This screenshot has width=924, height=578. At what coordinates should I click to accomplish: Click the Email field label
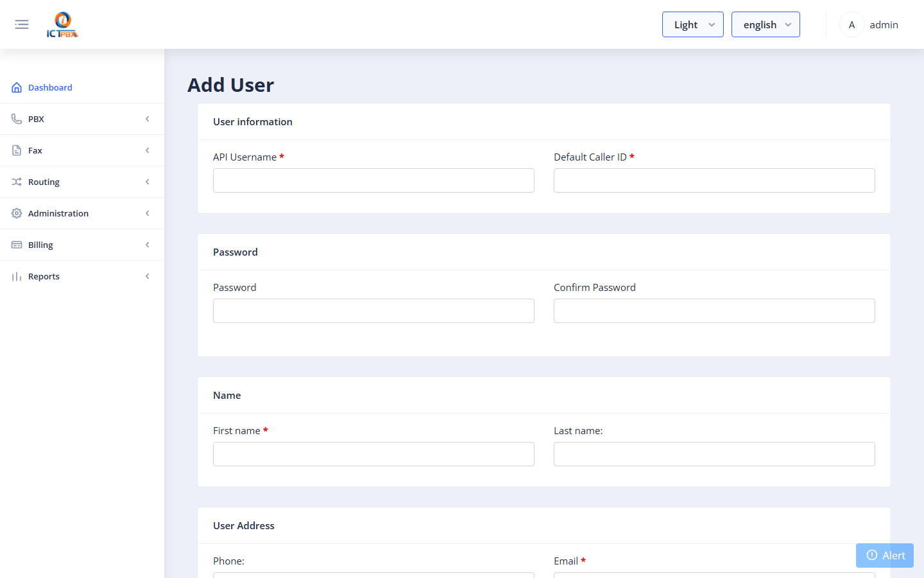click(569, 561)
